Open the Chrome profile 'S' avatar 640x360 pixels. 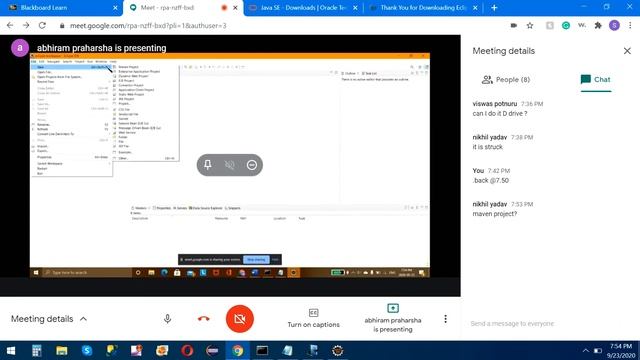(614, 25)
